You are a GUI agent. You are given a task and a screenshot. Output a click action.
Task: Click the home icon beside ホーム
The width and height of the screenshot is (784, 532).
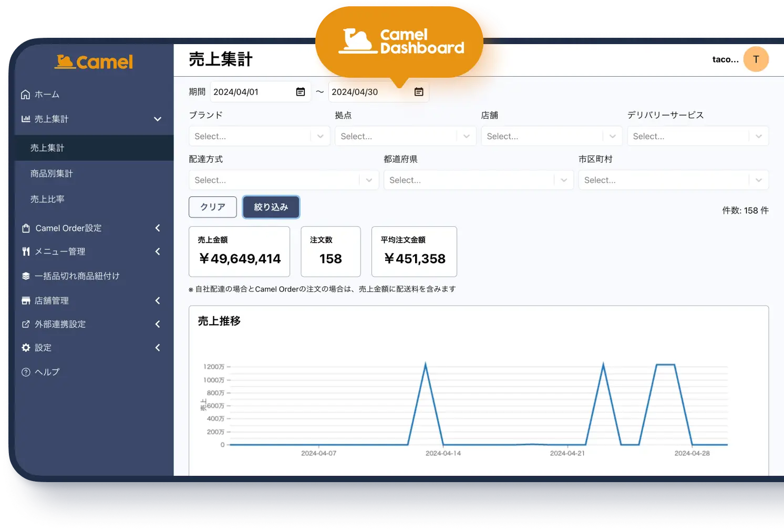click(x=25, y=95)
